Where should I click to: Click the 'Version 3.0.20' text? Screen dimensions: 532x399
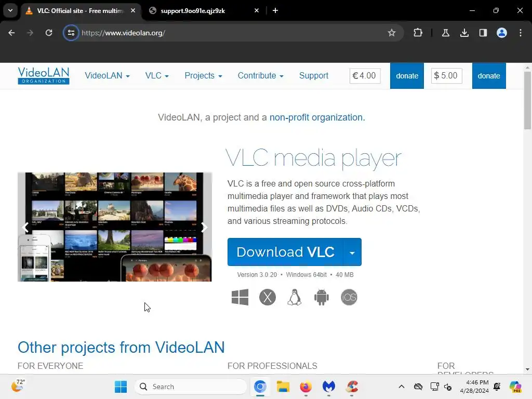[x=257, y=275]
